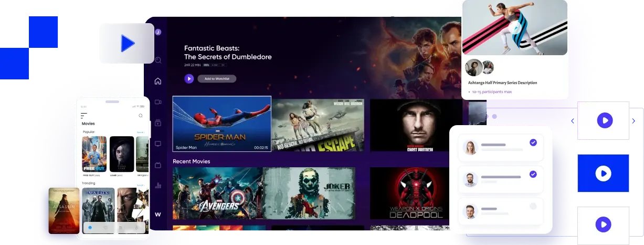This screenshot has height=245, width=644.
Task: Check the unchecked third participant row
Action: (x=533, y=206)
